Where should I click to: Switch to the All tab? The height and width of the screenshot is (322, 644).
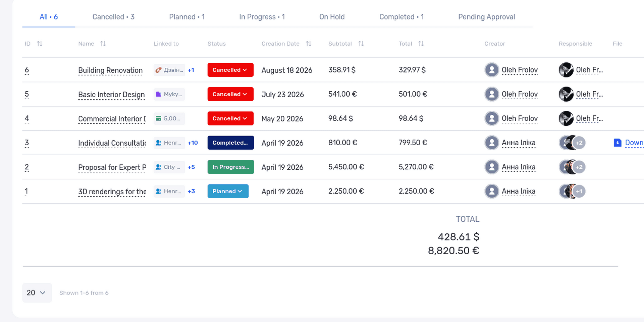(49, 17)
